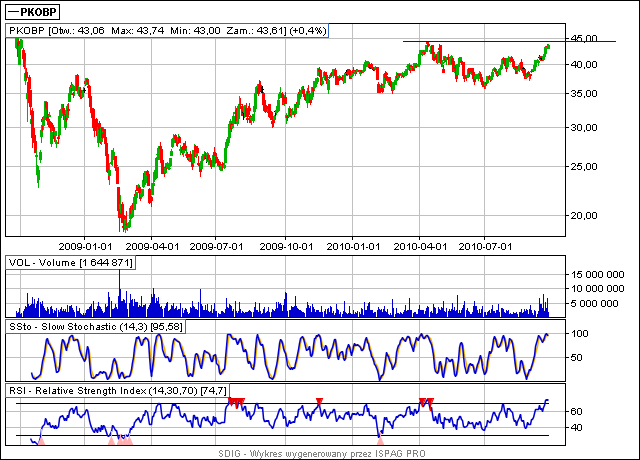Click the blue horizontal resistance line

point(509,41)
